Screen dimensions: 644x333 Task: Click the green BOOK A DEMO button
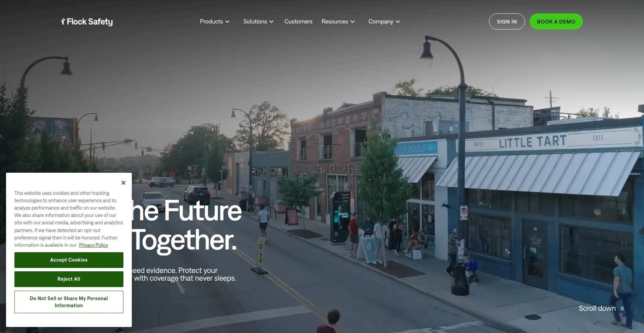556,21
